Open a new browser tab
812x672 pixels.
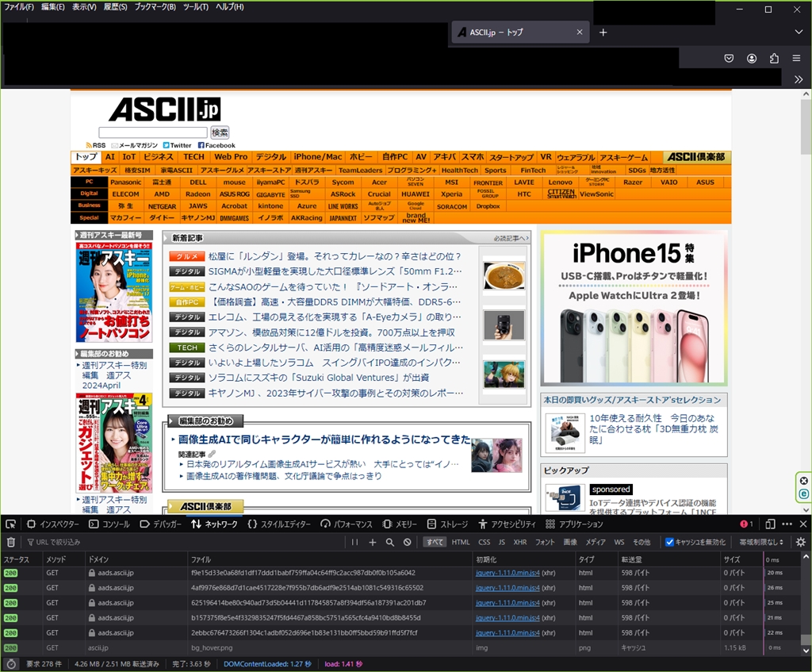tap(603, 33)
